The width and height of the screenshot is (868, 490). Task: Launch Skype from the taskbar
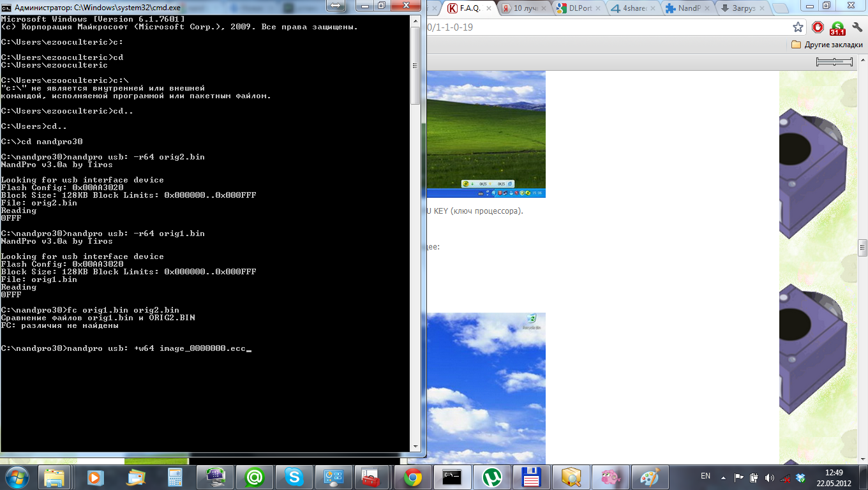tap(294, 477)
